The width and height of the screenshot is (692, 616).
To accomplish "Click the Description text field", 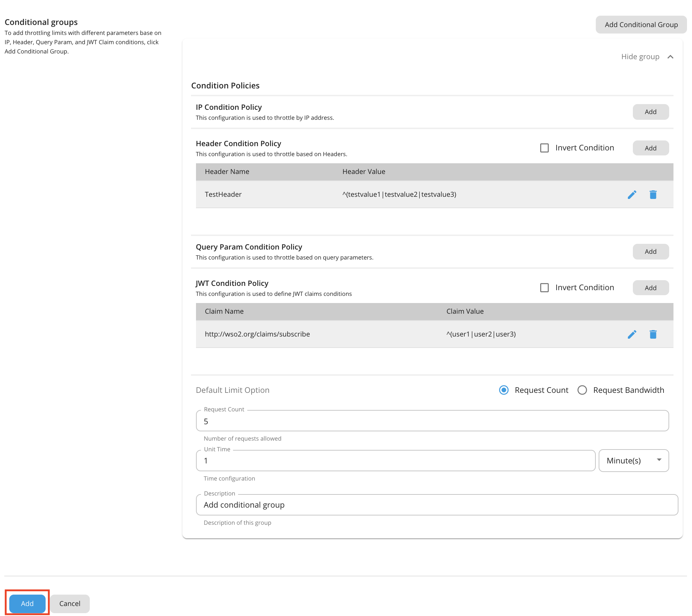I will [x=437, y=505].
